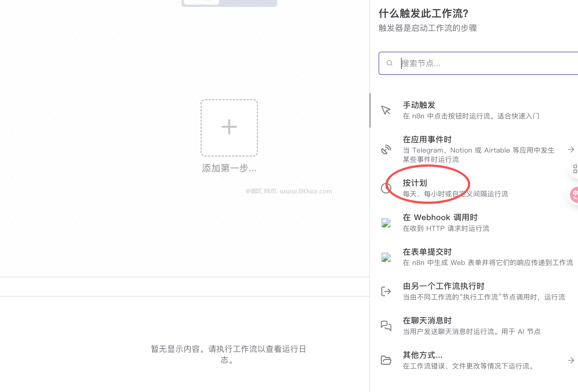The height and width of the screenshot is (392, 578).
Task: Click the plus icon in dashed box
Action: click(x=229, y=127)
